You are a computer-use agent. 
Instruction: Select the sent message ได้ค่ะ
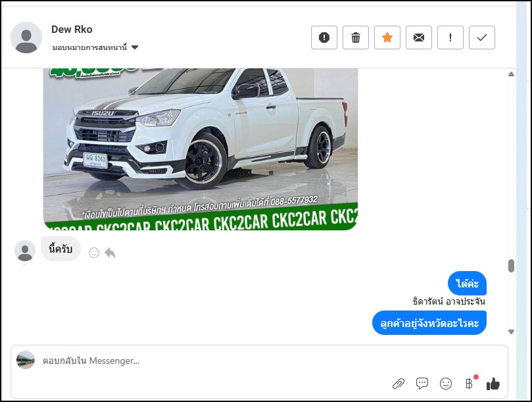467,283
